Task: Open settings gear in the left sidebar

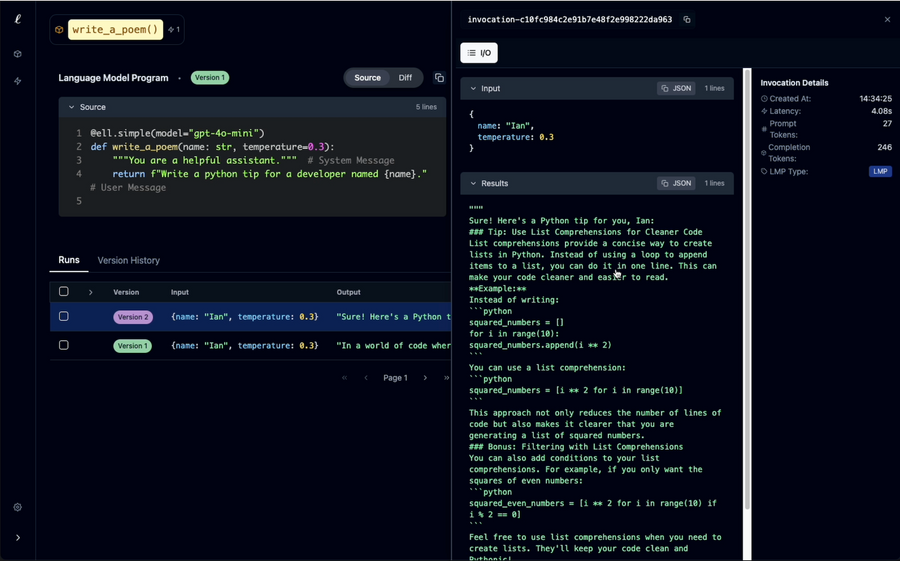Action: click(18, 507)
